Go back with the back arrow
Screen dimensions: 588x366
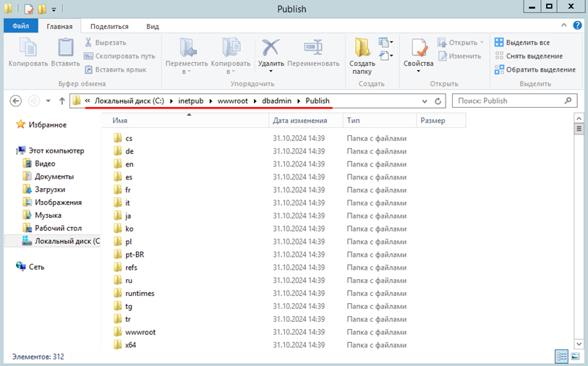16,101
